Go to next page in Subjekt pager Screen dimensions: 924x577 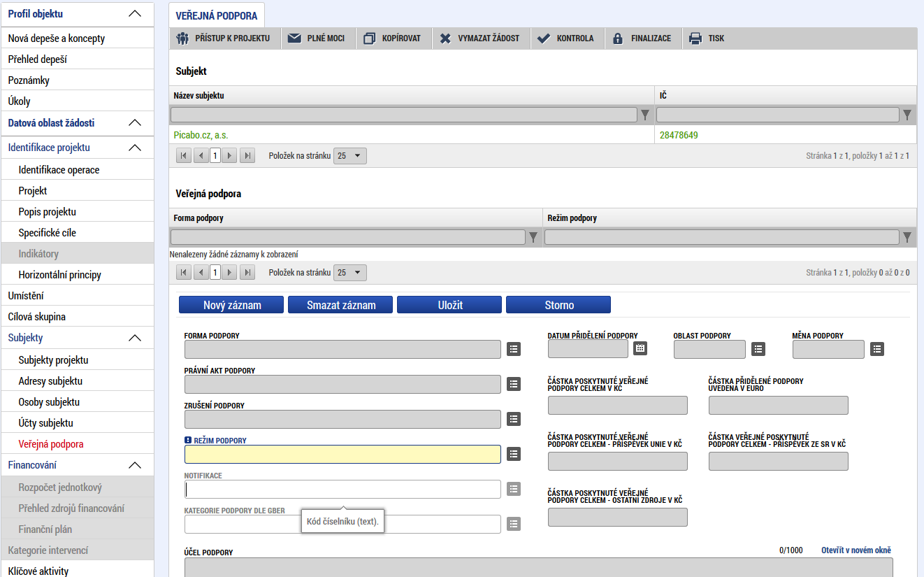(x=230, y=156)
